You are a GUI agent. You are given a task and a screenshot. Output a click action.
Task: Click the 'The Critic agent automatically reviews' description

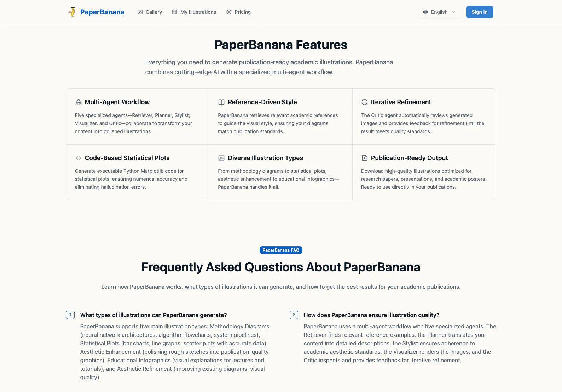coord(423,123)
